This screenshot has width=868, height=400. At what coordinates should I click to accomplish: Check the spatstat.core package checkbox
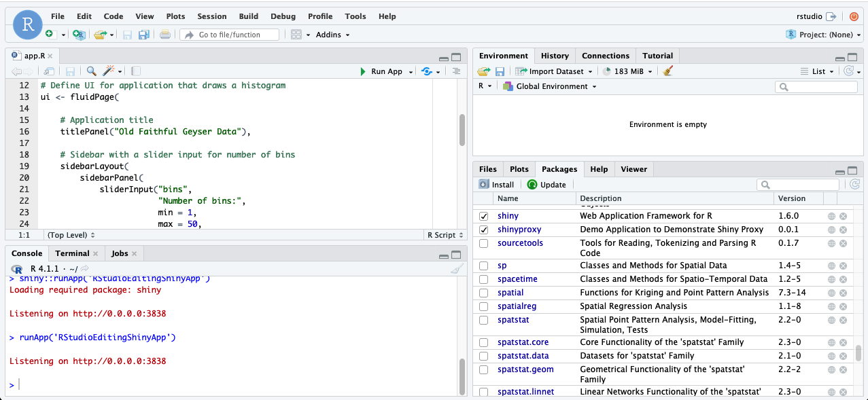[484, 342]
